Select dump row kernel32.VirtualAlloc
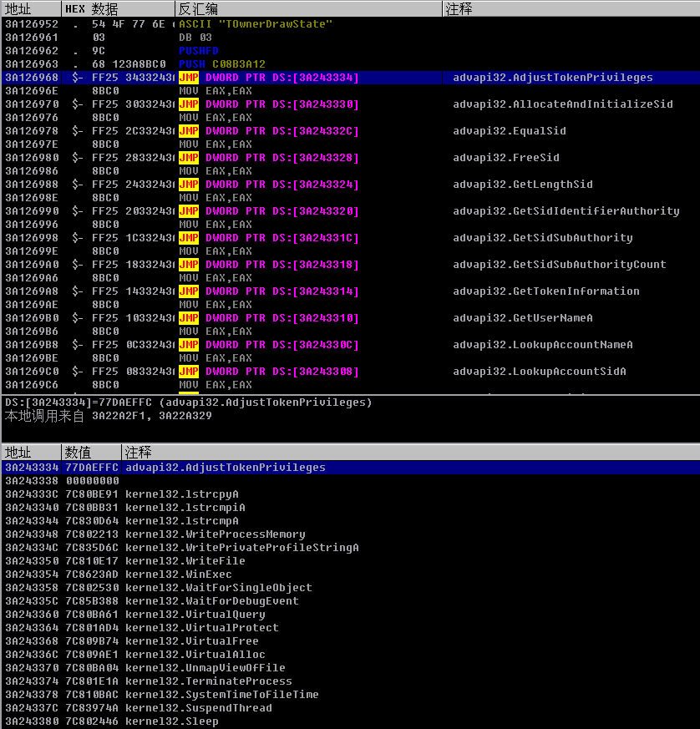The width and height of the screenshot is (700, 729). coord(351,655)
